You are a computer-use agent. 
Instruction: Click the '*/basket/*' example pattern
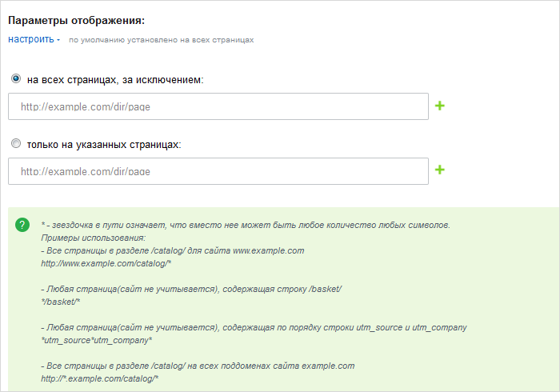(x=60, y=302)
